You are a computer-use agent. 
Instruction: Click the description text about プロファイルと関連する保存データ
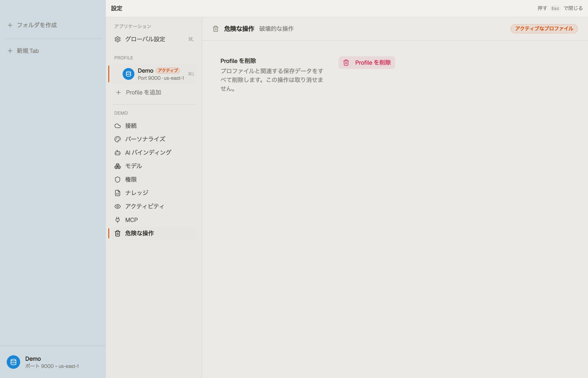pyautogui.click(x=272, y=80)
